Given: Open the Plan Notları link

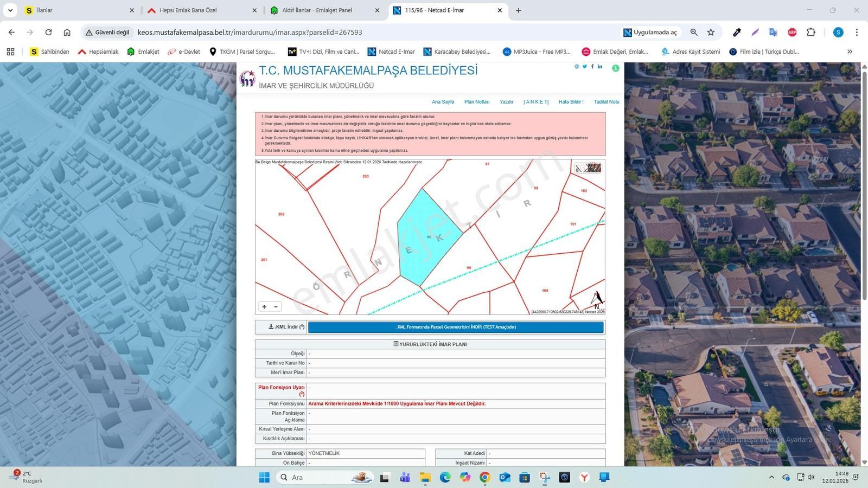Looking at the screenshot, I should [477, 102].
